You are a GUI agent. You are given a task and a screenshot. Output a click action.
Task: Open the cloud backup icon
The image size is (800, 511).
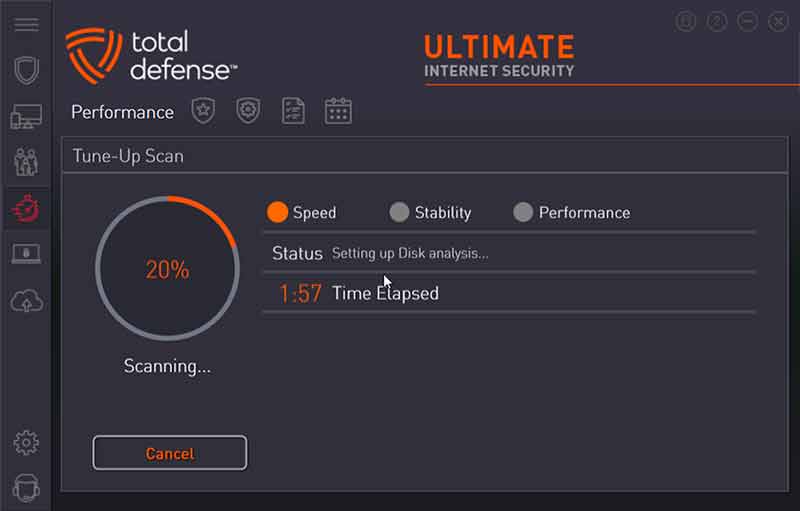tap(27, 300)
